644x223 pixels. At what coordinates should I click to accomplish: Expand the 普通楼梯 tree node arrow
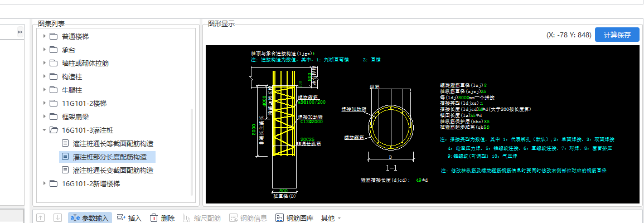(45, 37)
